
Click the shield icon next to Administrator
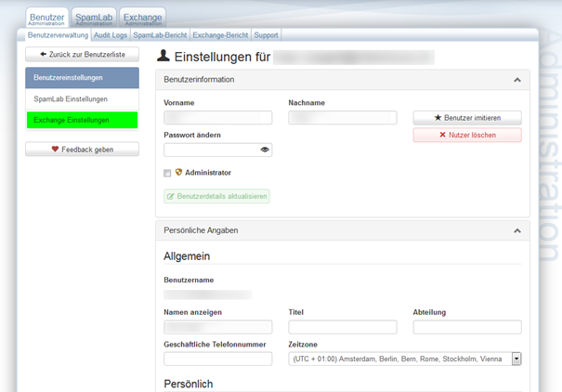click(178, 172)
